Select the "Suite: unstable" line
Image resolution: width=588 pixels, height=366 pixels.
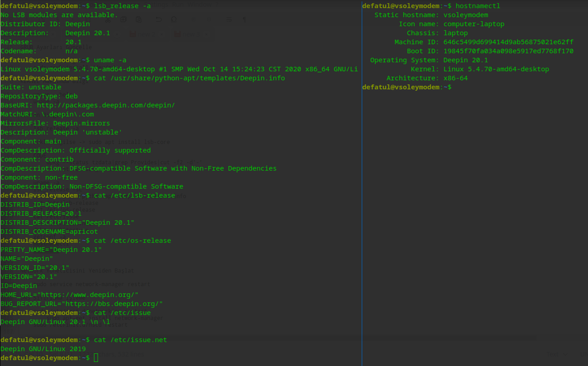(x=31, y=87)
